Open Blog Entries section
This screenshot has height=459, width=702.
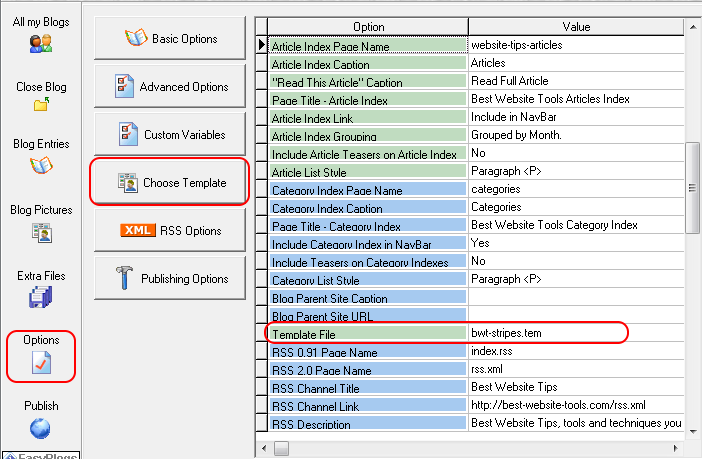(x=41, y=164)
